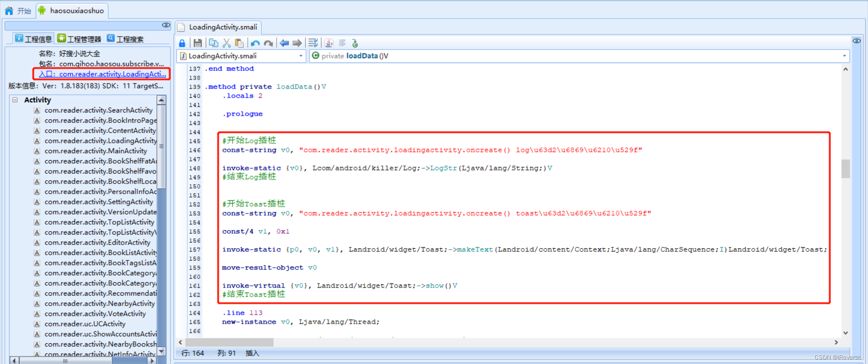Image resolution: width=868 pixels, height=364 pixels.
Task: Toggle the eye icon above the project panel
Action: coord(166,25)
